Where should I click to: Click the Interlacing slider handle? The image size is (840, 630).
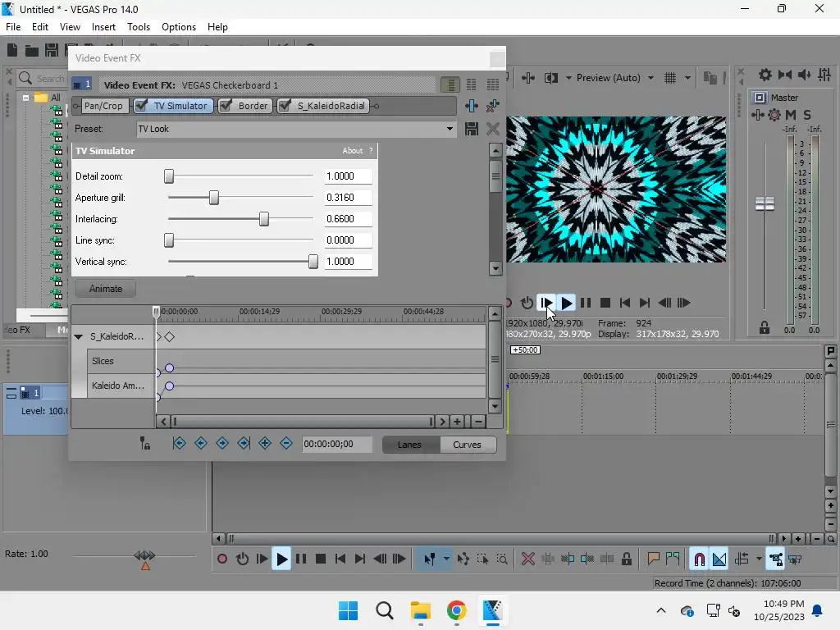point(264,218)
